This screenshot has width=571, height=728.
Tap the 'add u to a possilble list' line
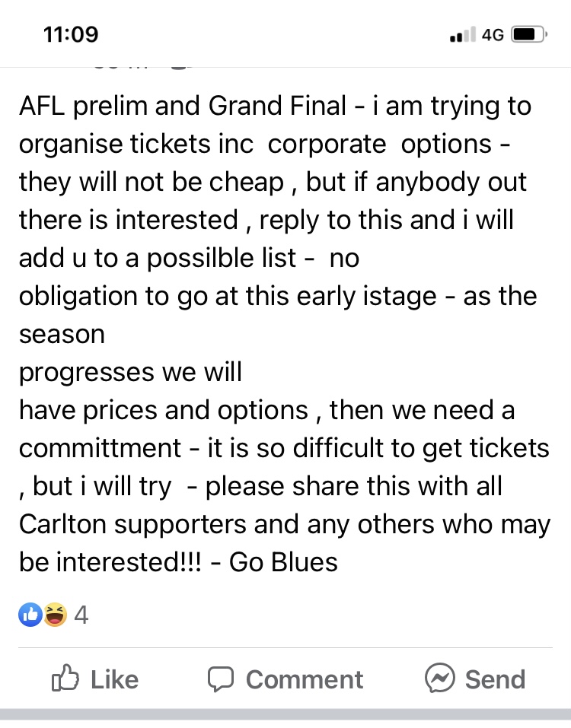coord(157,258)
